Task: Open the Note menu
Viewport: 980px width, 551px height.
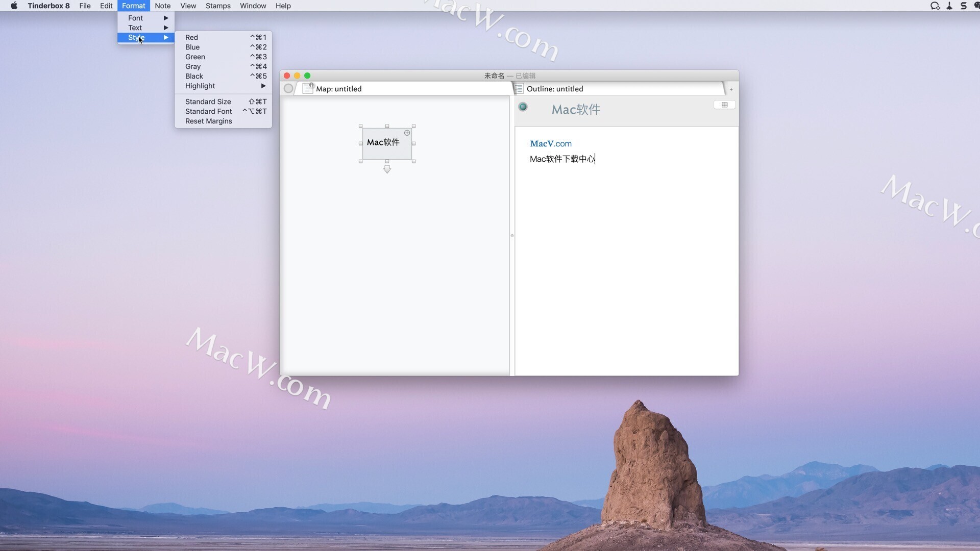Action: click(162, 6)
